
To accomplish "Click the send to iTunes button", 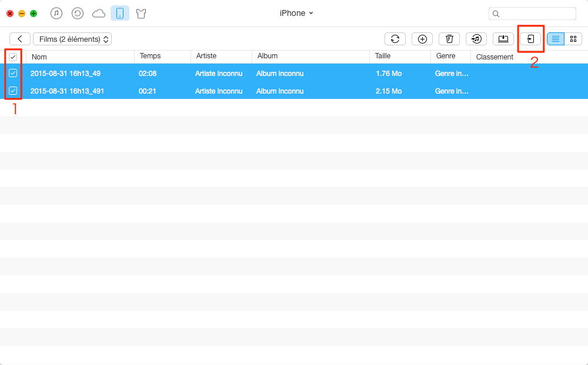I will pyautogui.click(x=476, y=39).
